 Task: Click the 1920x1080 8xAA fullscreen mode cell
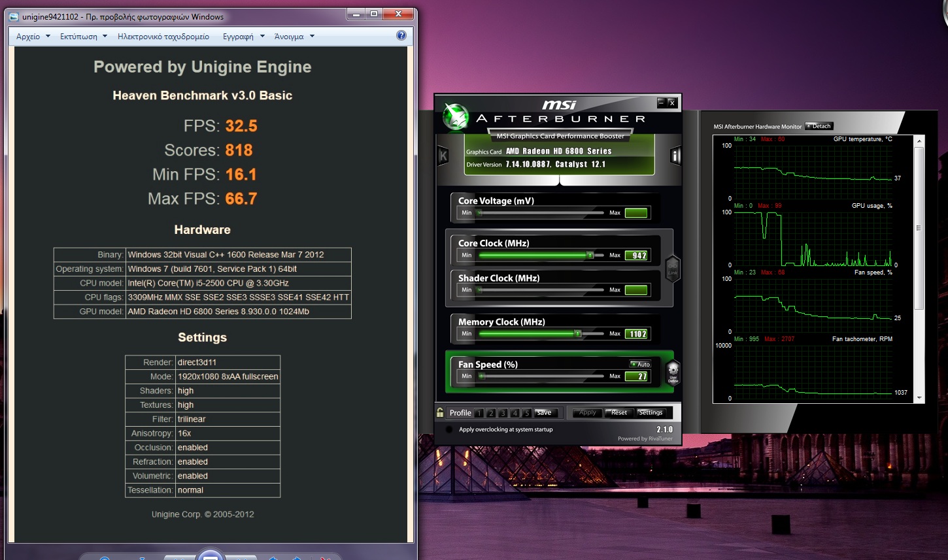[228, 376]
